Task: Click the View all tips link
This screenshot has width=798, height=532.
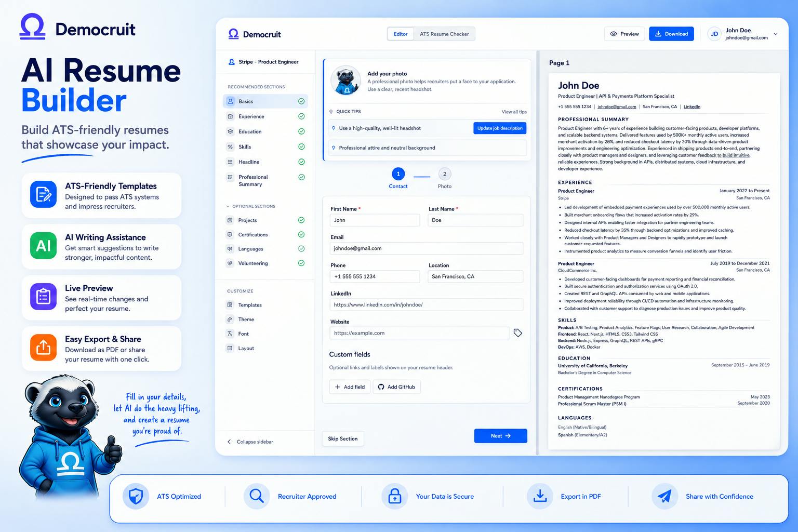Action: (514, 112)
